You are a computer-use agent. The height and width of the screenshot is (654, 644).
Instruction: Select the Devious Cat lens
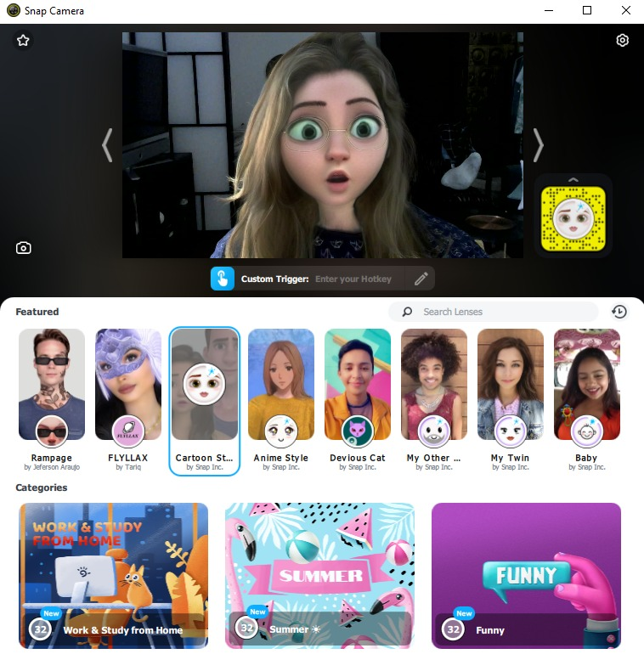[358, 400]
